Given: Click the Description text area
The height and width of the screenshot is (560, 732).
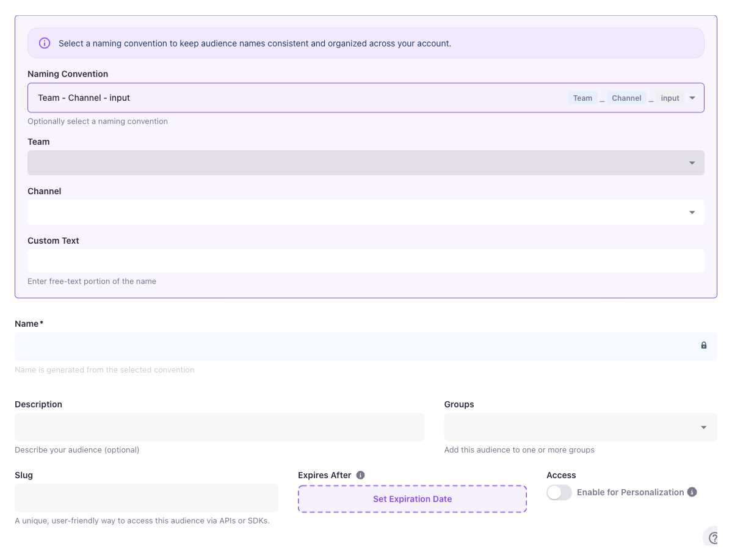Looking at the screenshot, I should (x=219, y=427).
